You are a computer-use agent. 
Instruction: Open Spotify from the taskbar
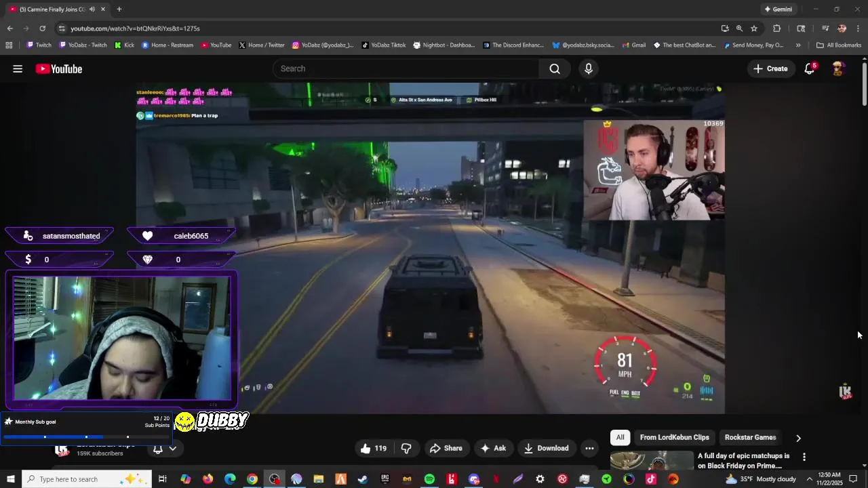point(429,479)
